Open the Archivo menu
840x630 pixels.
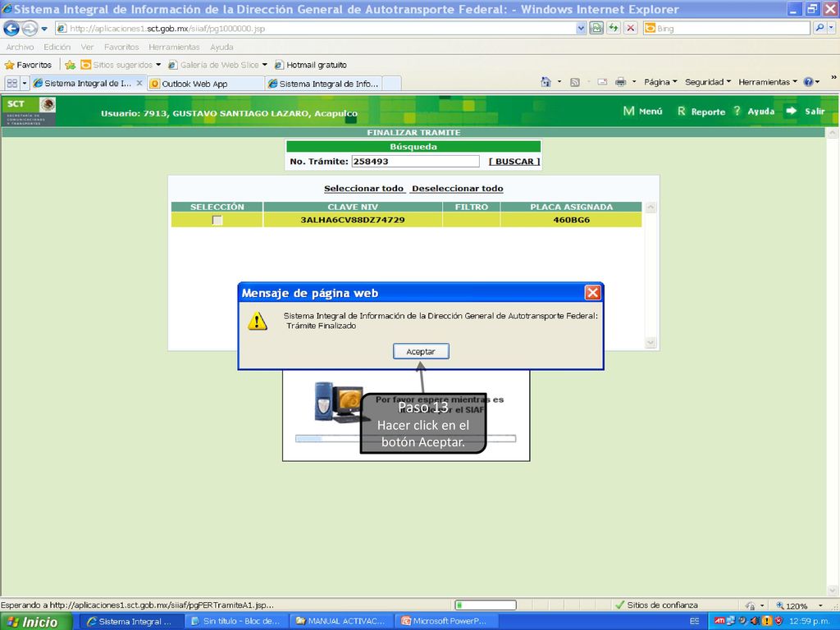click(x=20, y=47)
